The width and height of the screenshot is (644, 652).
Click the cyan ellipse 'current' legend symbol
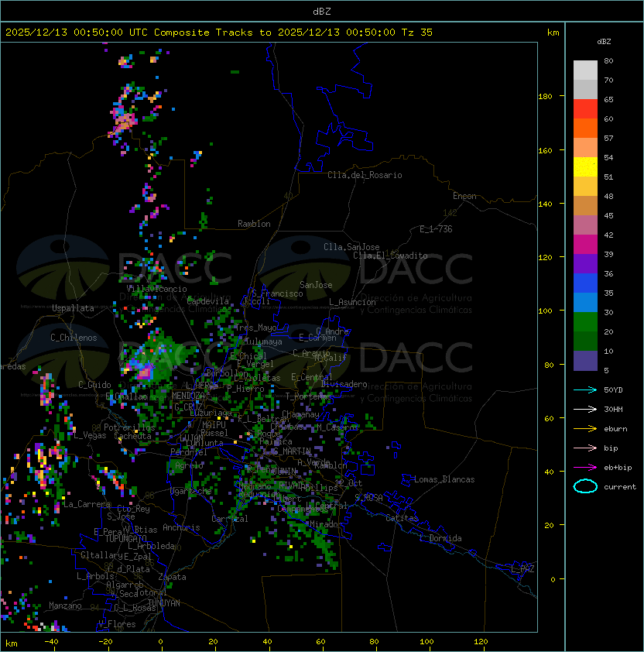pyautogui.click(x=585, y=486)
